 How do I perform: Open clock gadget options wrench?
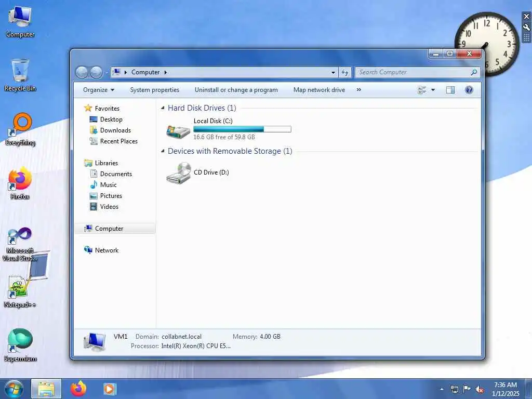point(527,27)
